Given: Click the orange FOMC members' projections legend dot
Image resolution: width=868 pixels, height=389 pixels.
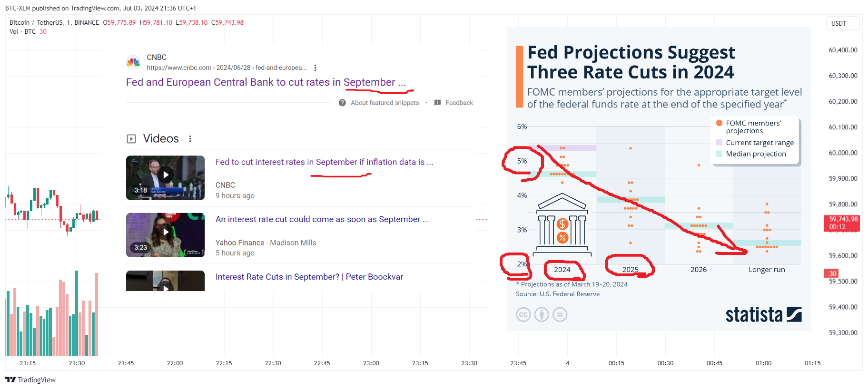Looking at the screenshot, I should point(720,123).
